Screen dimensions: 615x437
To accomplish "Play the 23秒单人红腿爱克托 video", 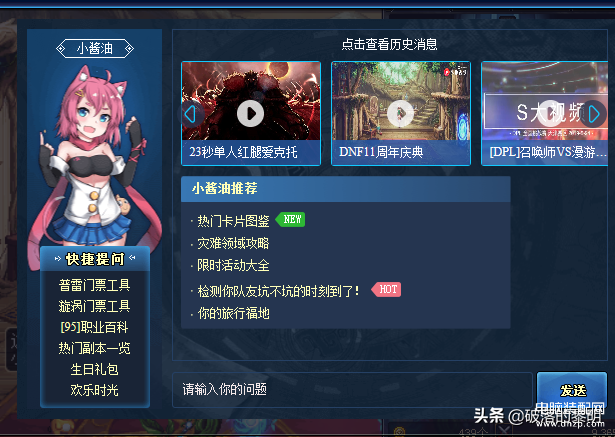I will click(251, 113).
